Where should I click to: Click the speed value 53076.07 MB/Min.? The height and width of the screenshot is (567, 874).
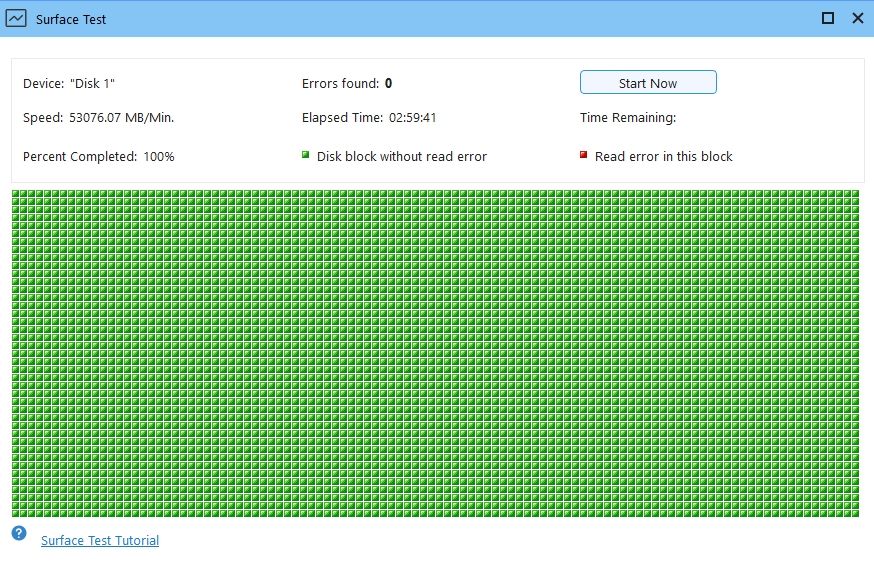(x=122, y=118)
